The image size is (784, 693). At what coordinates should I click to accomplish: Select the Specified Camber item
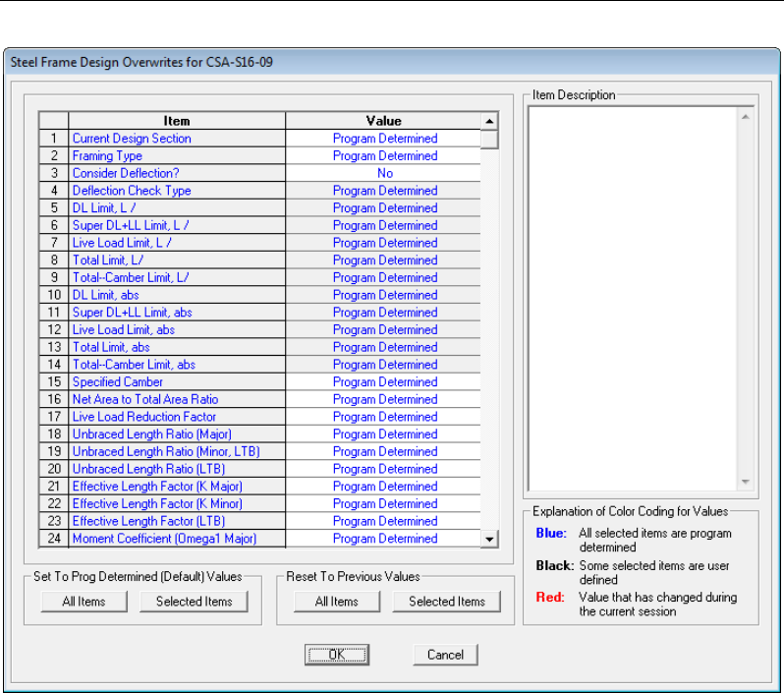point(177,381)
